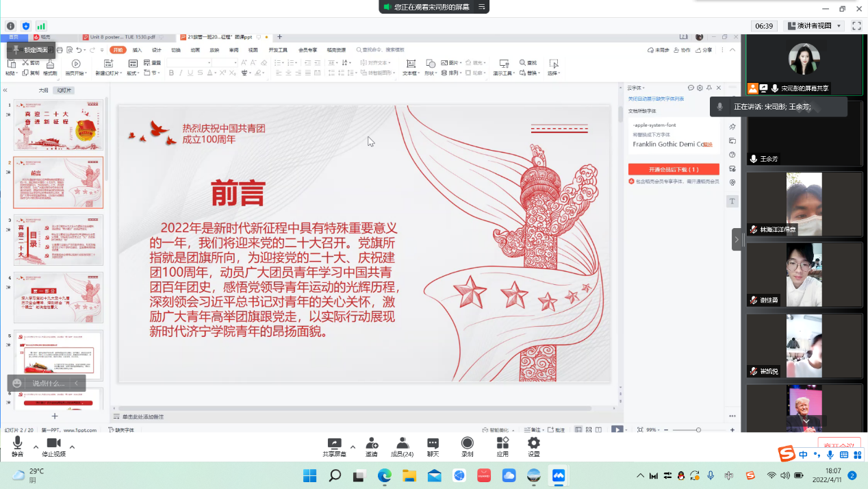The width and height of the screenshot is (868, 489).
Task: Switch to the 设计 ribbon tab
Action: pyautogui.click(x=157, y=50)
